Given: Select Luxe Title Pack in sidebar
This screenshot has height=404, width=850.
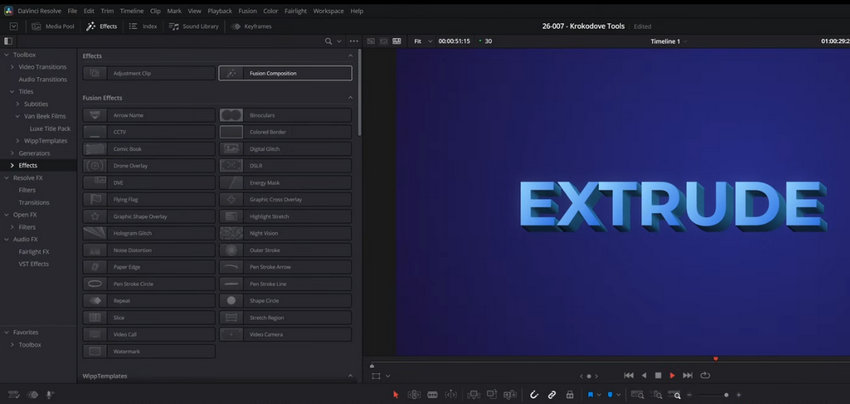Looking at the screenshot, I should pos(50,129).
